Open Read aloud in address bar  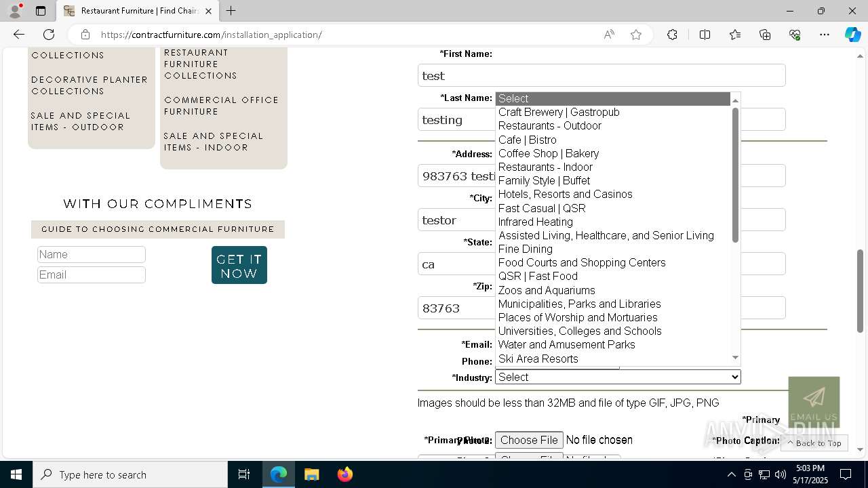pos(609,35)
